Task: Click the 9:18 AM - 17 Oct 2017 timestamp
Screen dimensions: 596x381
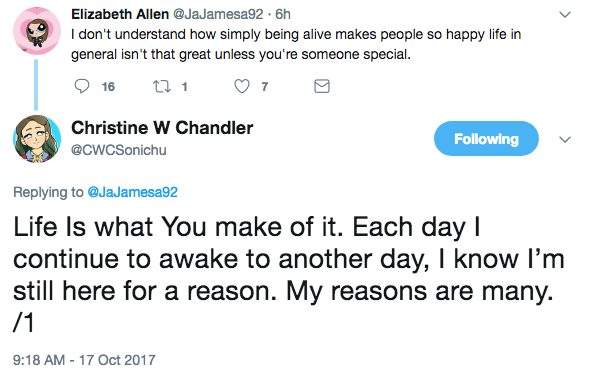Action: [84, 360]
